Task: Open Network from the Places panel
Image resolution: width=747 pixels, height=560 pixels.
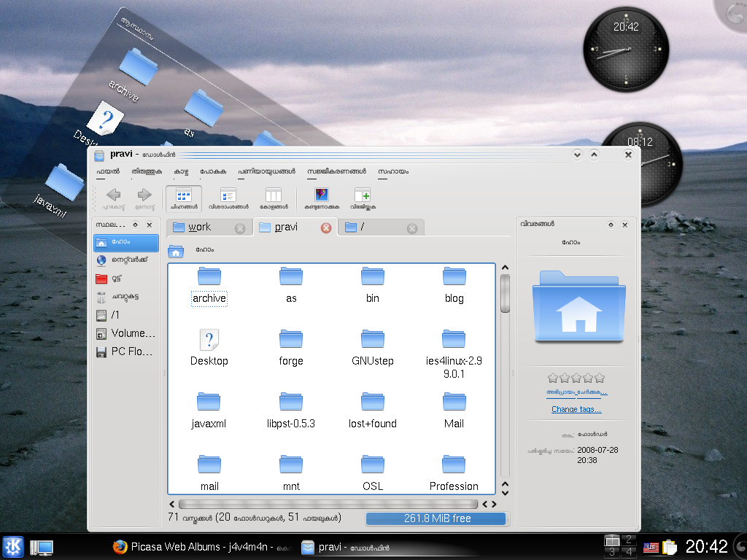Action: (125, 260)
